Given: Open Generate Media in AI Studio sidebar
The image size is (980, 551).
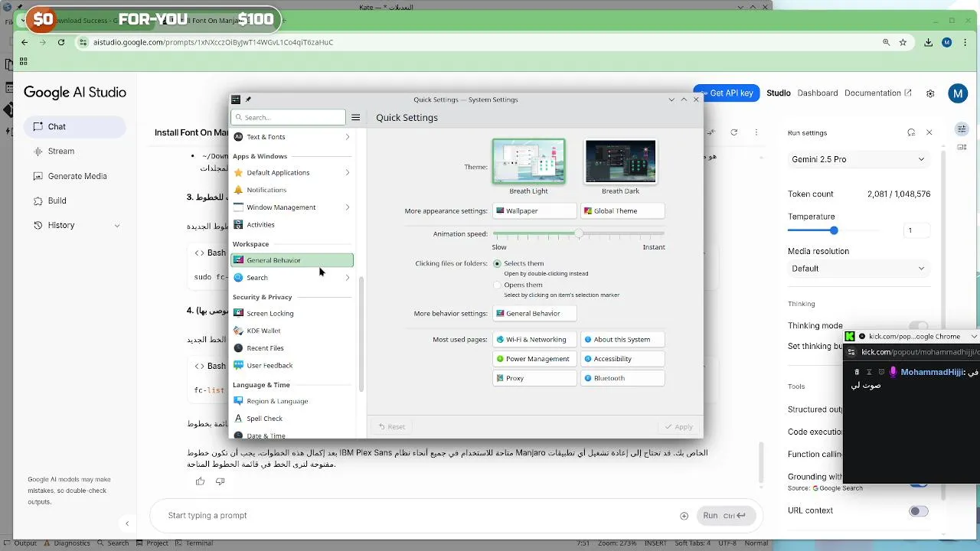Looking at the screenshot, I should 74,176.
